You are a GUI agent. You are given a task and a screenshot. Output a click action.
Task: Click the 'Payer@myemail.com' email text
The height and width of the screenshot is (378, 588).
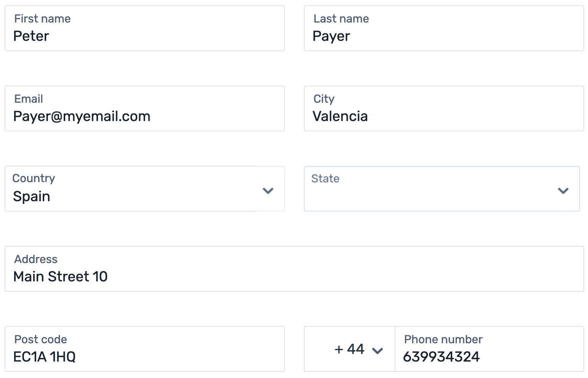(82, 116)
